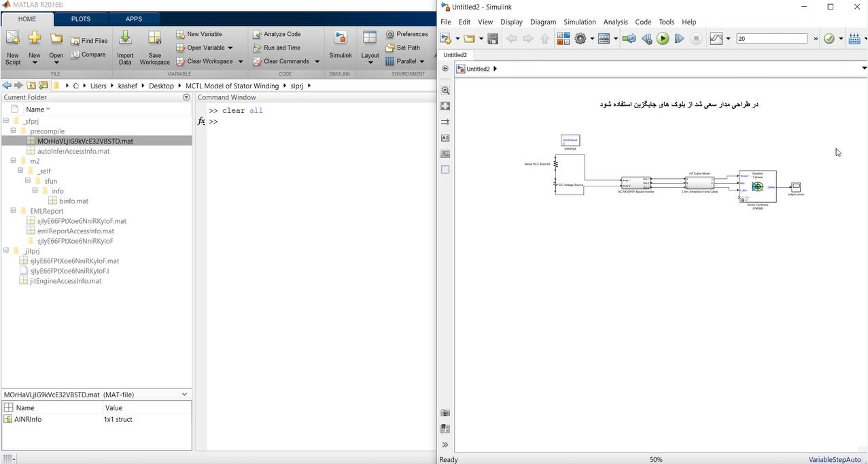Click the Up One Level folder icon

tap(31, 86)
